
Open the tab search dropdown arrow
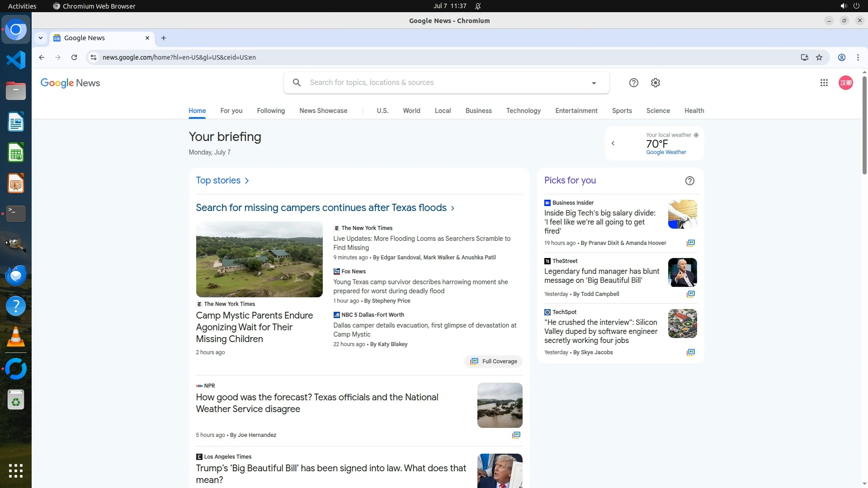tap(41, 38)
